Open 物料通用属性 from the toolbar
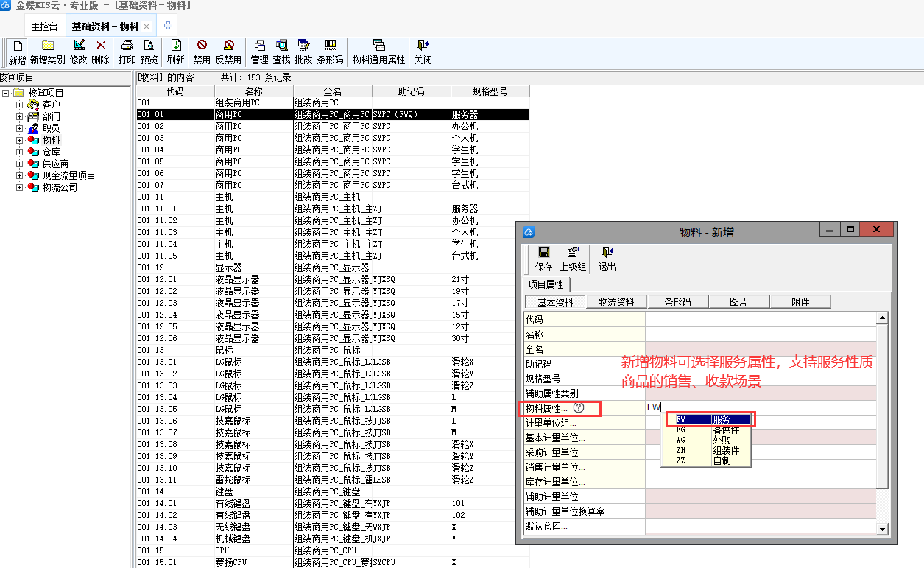The height and width of the screenshot is (568, 924). pyautogui.click(x=378, y=52)
